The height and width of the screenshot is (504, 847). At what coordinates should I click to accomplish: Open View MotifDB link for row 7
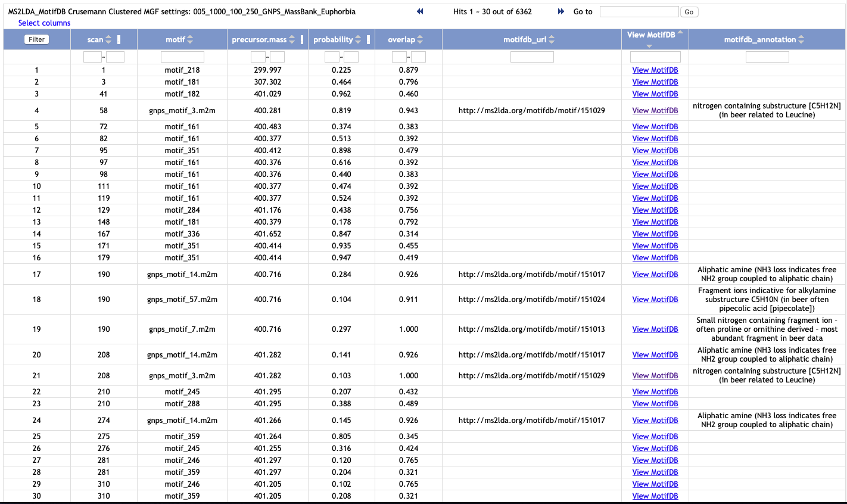coord(655,151)
